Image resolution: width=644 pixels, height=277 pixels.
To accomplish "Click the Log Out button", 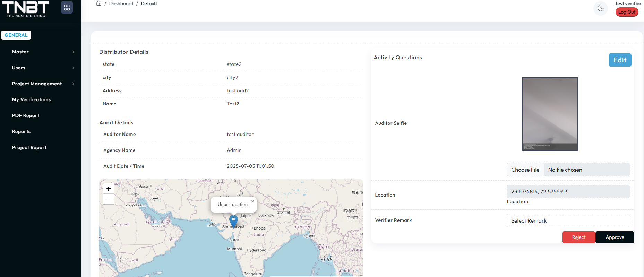I will coord(627,12).
